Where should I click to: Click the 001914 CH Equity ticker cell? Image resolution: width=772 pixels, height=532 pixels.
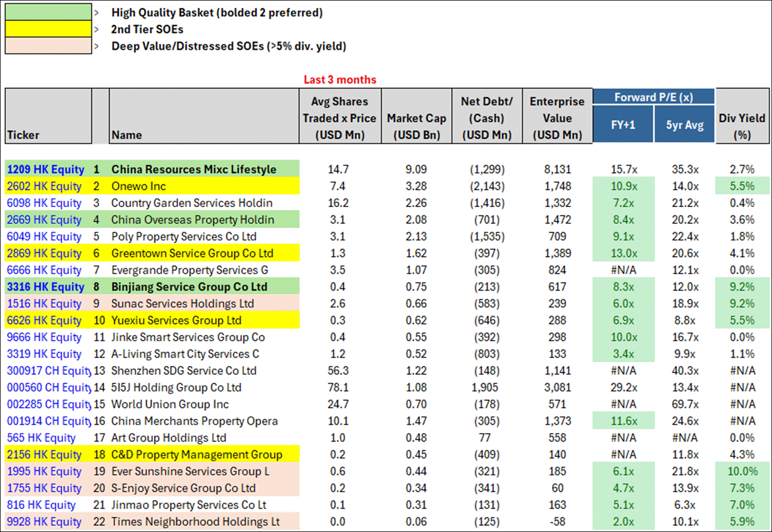click(48, 421)
